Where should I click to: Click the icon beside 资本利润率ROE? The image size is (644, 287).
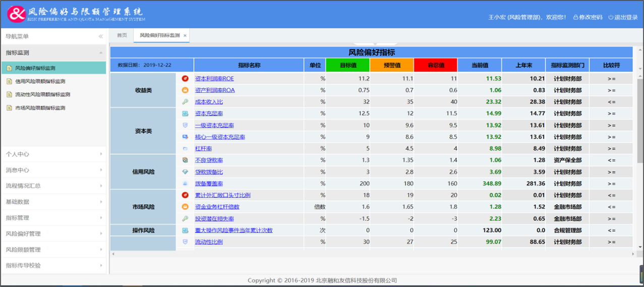185,79
